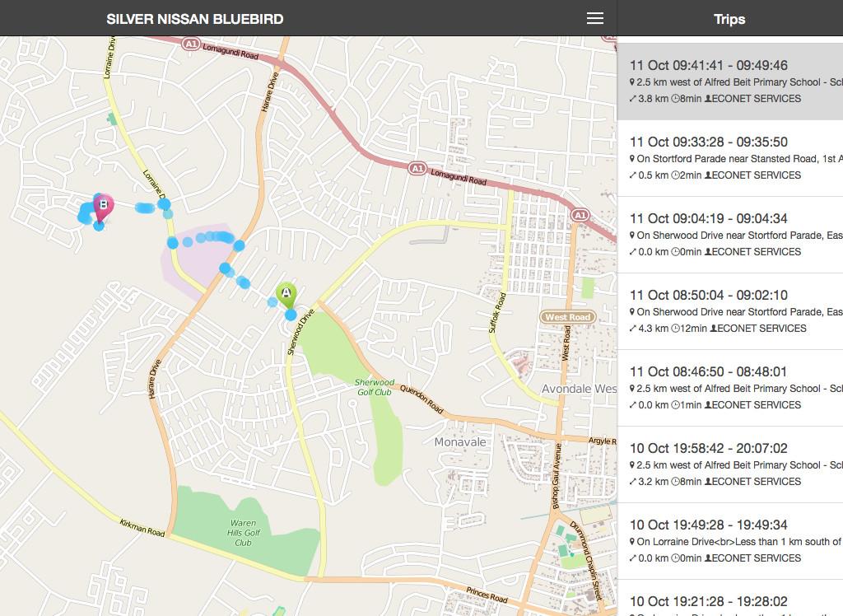The width and height of the screenshot is (843, 616).
Task: Click the Suffolk Road label on map
Action: click(x=497, y=313)
